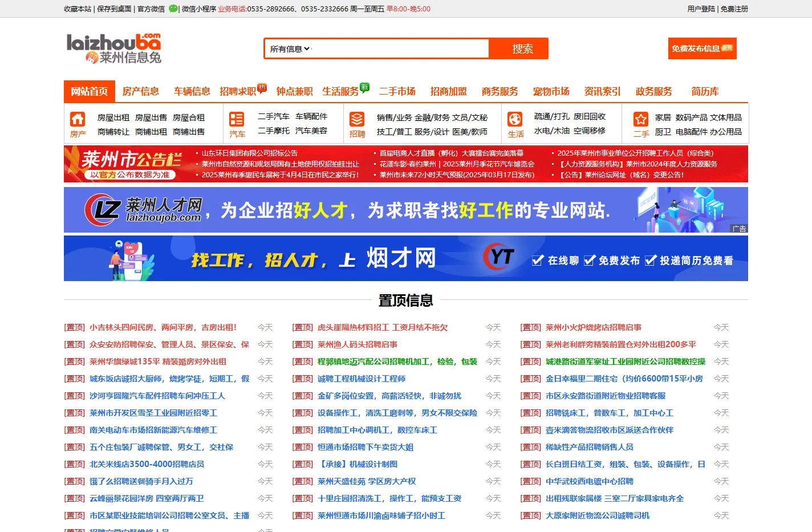The width and height of the screenshot is (812, 532).
Task: Click the 生活 globe category icon
Action: tap(515, 119)
